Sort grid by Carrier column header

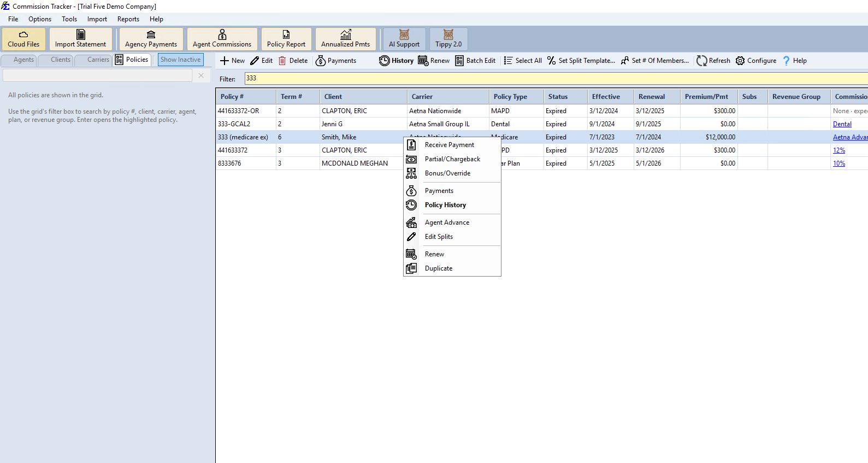pos(448,97)
